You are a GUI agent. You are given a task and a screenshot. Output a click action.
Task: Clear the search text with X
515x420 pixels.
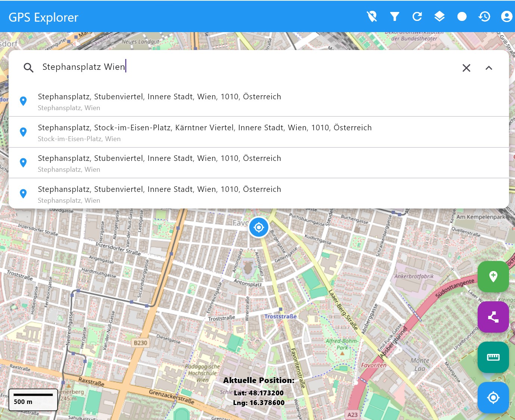coord(466,68)
